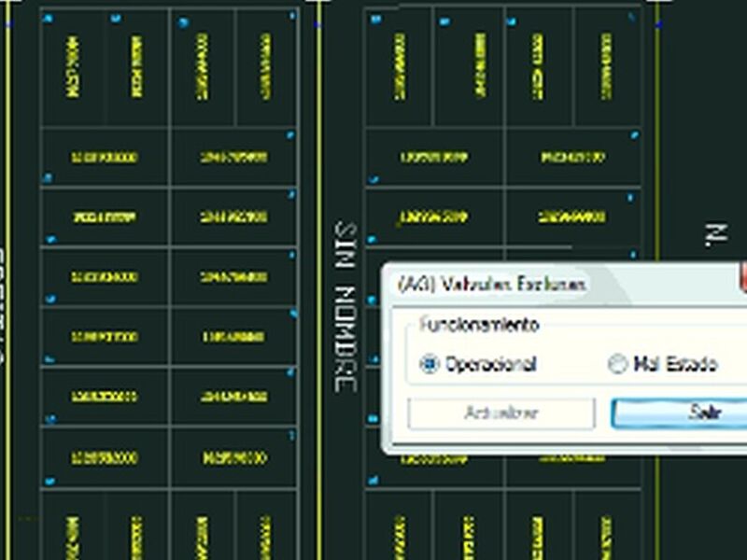Click the Funcionamiento group label
747x560 pixels.
[x=479, y=325]
